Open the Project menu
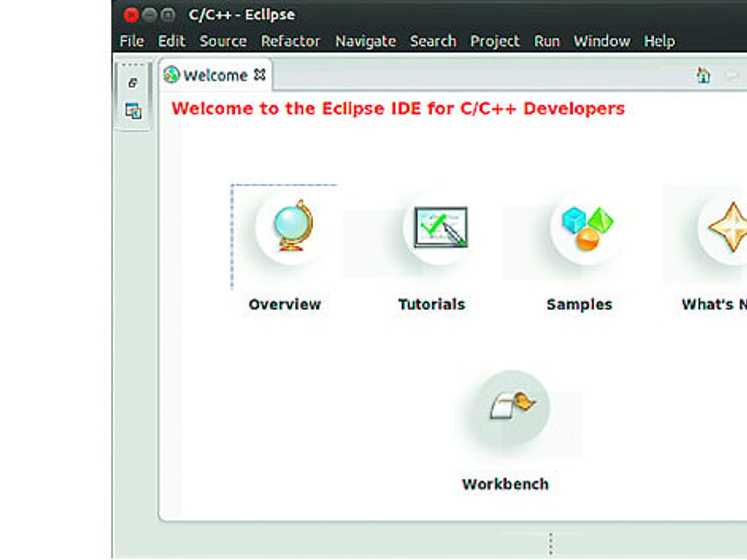Viewport: 747px width, 560px height. [495, 41]
